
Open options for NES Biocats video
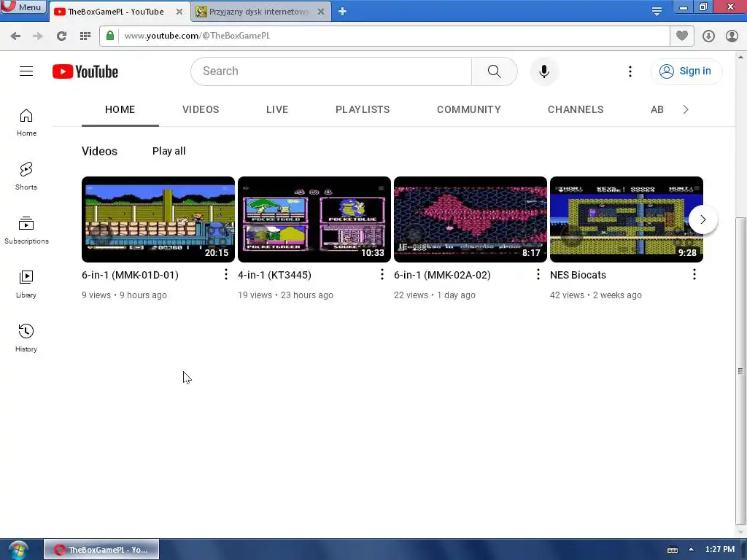coord(694,274)
